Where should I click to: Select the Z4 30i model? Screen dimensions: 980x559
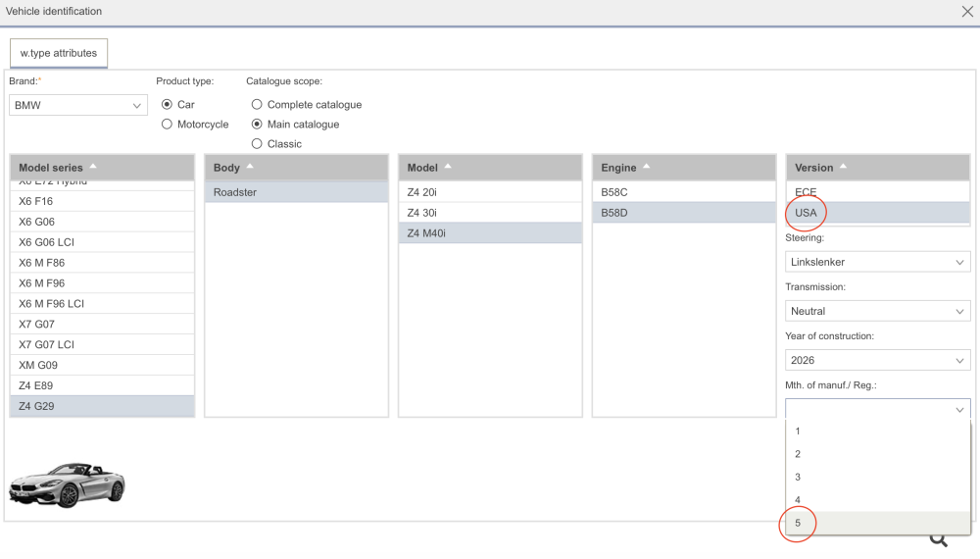tap(490, 213)
